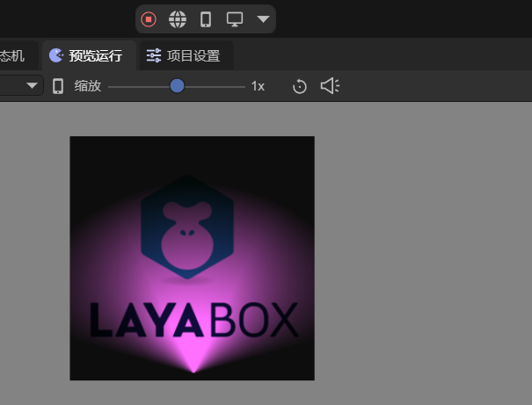The width and height of the screenshot is (532, 405).
Task: Open the 项目设置 tab
Action: coord(184,56)
